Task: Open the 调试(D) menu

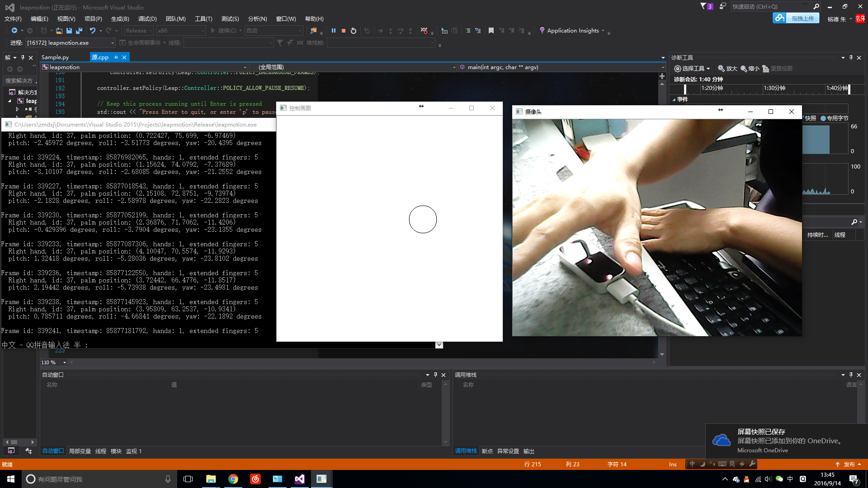Action: 147,19
